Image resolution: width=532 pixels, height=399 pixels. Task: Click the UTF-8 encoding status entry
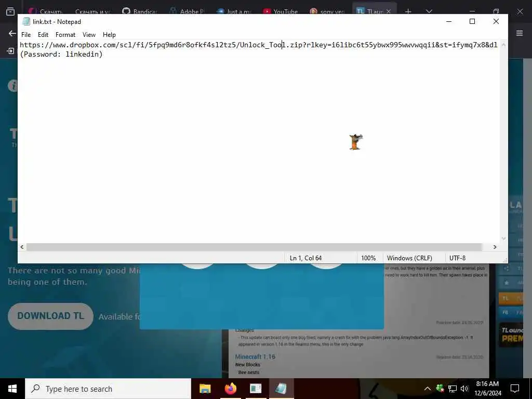(x=457, y=258)
